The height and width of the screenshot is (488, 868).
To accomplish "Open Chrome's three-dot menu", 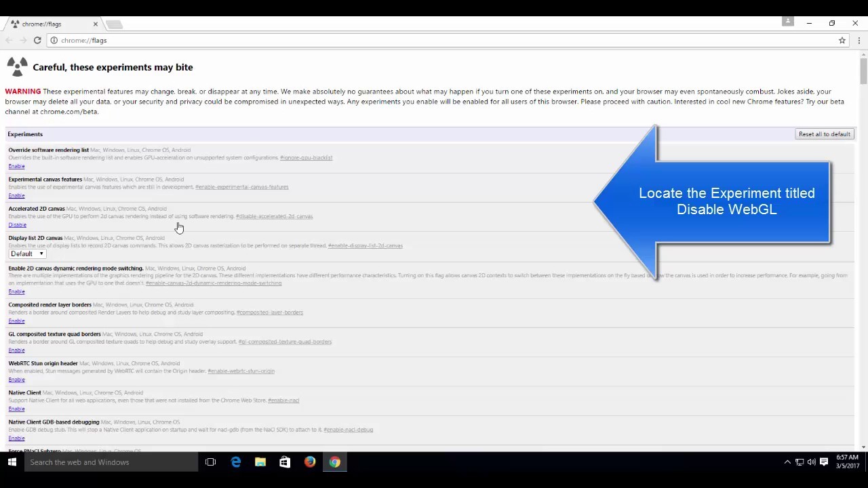I will pyautogui.click(x=859, y=41).
